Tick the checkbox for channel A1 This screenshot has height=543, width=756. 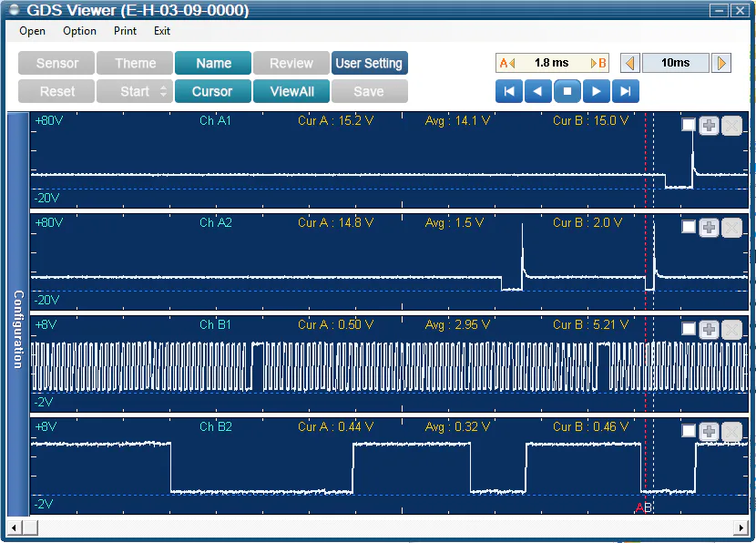(689, 126)
